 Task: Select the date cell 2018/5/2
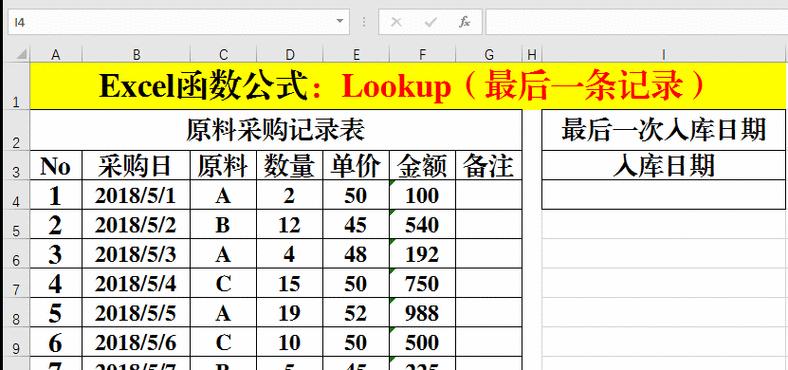[x=136, y=224]
